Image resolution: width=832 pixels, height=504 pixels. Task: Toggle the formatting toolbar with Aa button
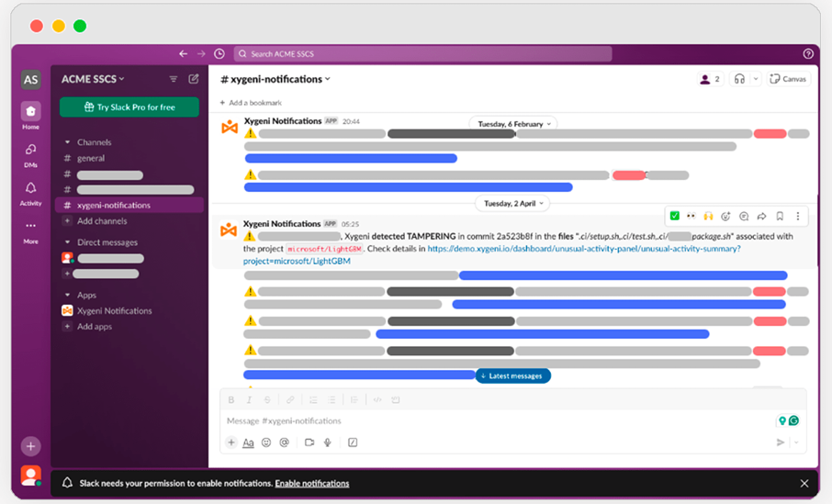(248, 442)
